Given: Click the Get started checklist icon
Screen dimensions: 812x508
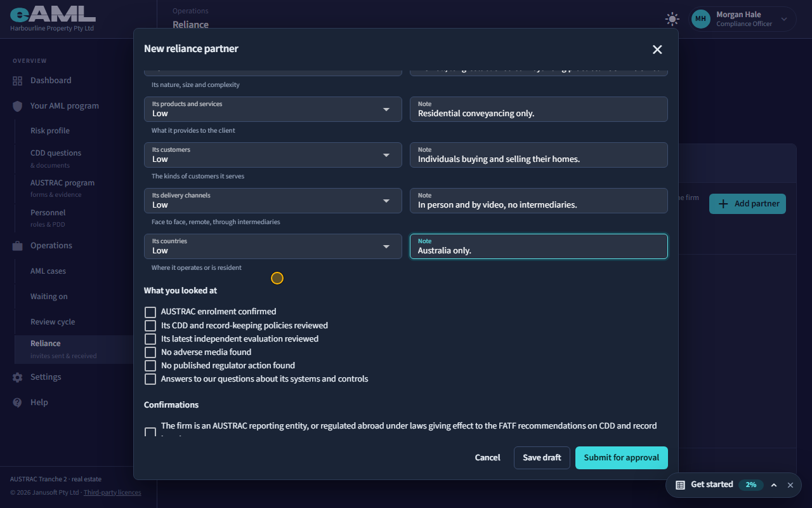Looking at the screenshot, I should [680, 485].
